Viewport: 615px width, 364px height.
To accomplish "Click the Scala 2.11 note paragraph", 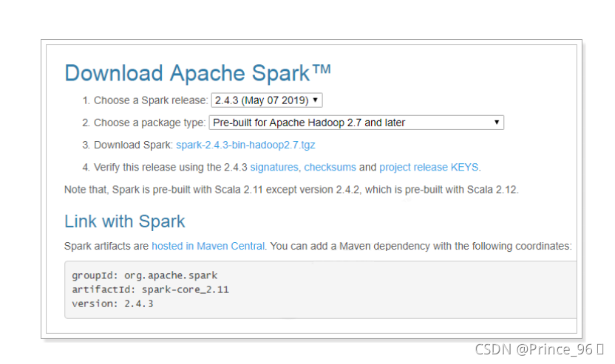I will (x=291, y=190).
